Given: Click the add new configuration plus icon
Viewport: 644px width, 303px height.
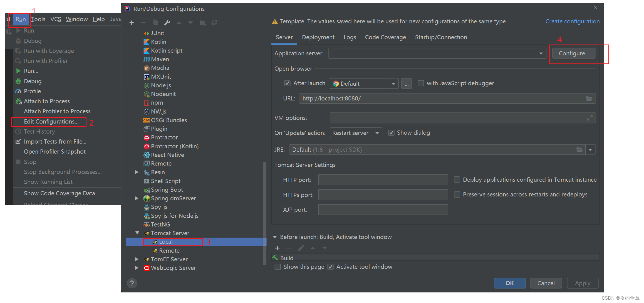Looking at the screenshot, I should pos(132,23).
